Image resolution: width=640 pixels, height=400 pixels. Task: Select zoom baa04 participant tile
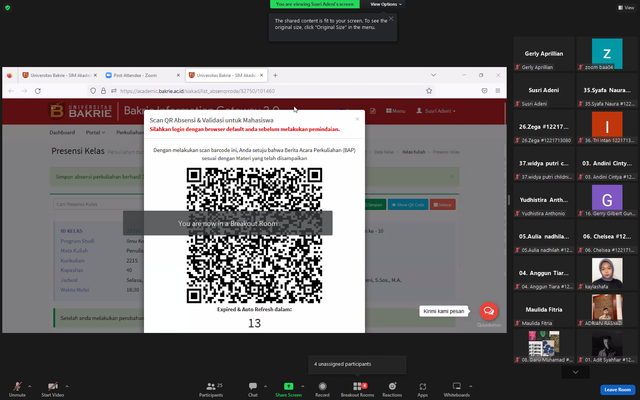607,54
